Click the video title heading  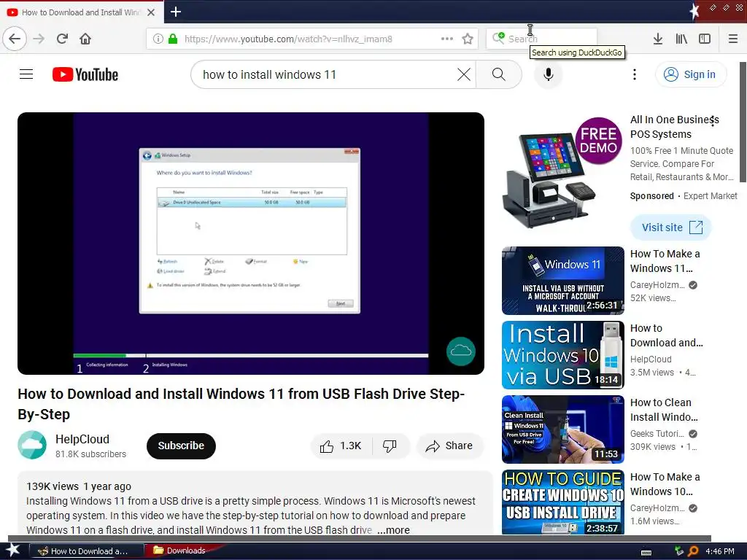[x=241, y=404]
